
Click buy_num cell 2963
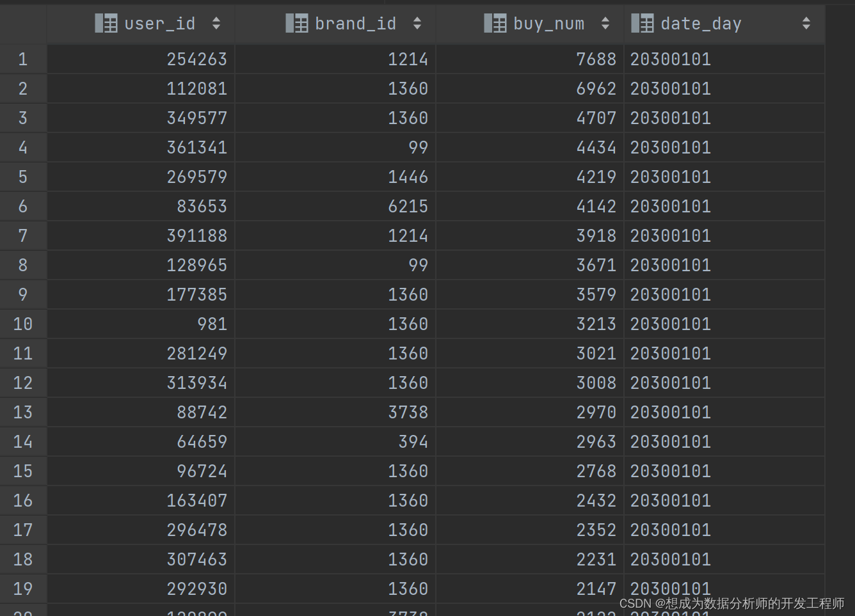click(530, 442)
